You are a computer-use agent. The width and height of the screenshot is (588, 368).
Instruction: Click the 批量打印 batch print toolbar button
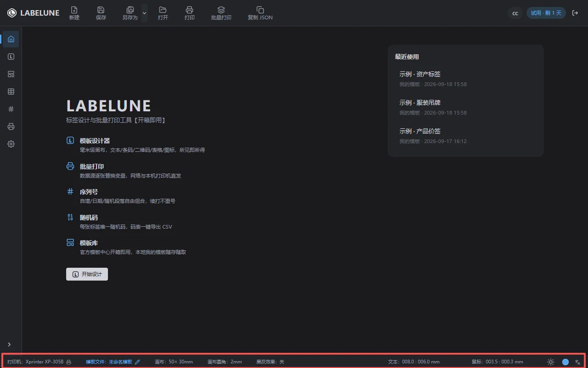click(x=221, y=13)
